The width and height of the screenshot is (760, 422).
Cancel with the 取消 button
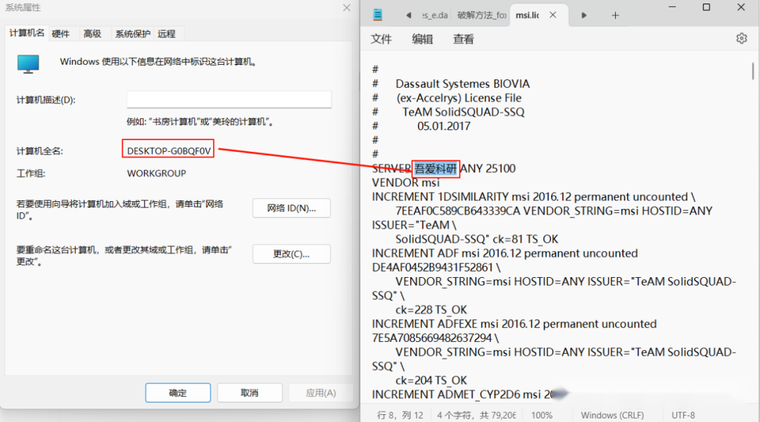[x=250, y=393]
